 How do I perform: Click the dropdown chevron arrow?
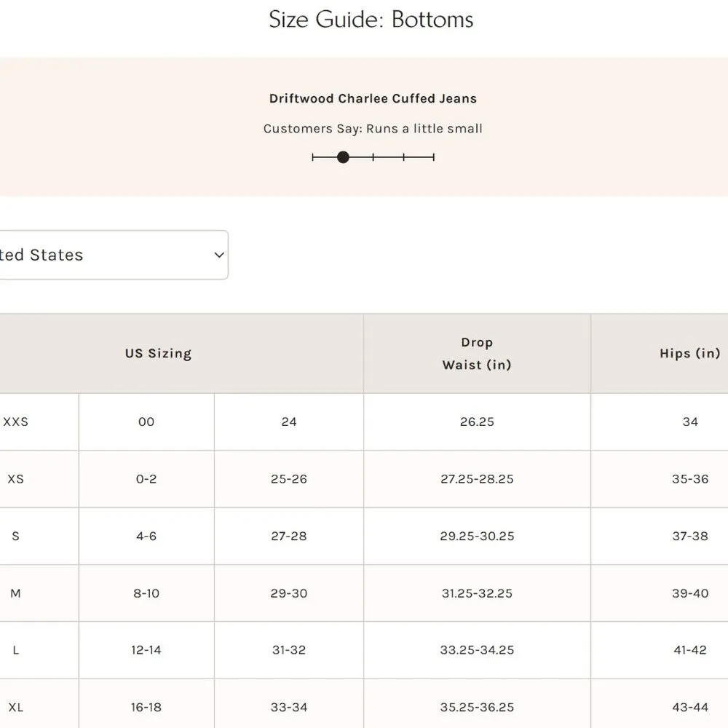[218, 255]
